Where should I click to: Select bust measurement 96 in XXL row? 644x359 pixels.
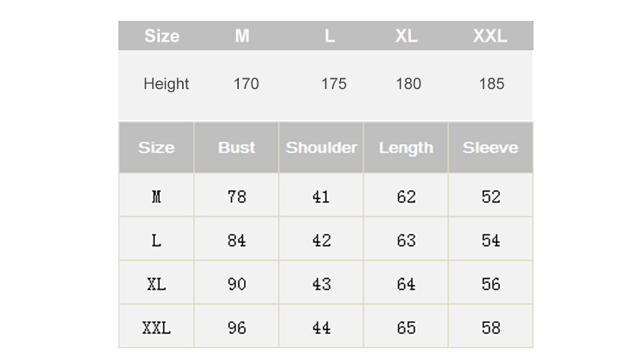[237, 328]
